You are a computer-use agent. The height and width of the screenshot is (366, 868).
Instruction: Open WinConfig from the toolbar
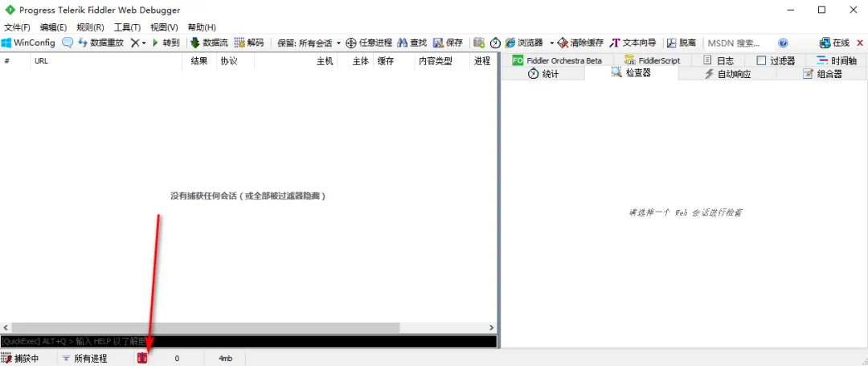point(28,43)
